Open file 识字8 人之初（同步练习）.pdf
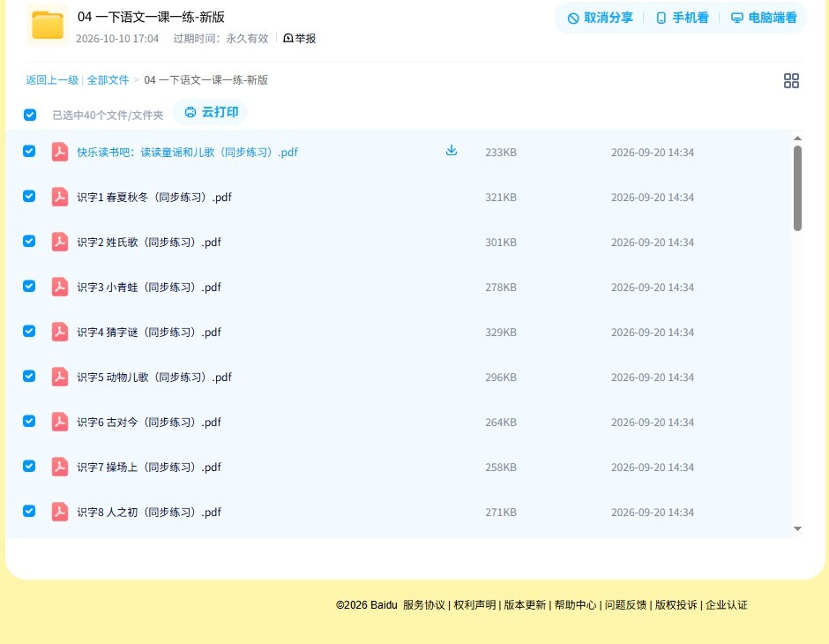The image size is (829, 644). pos(149,512)
